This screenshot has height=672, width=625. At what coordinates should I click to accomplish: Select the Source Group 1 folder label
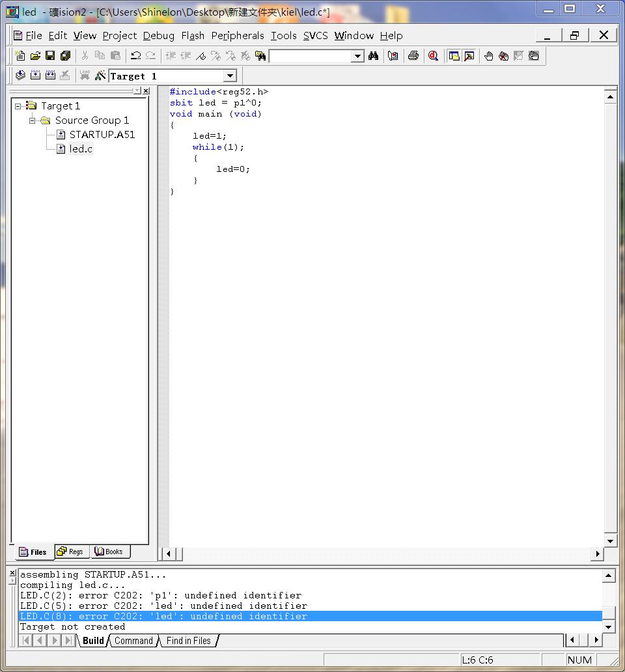tap(92, 120)
